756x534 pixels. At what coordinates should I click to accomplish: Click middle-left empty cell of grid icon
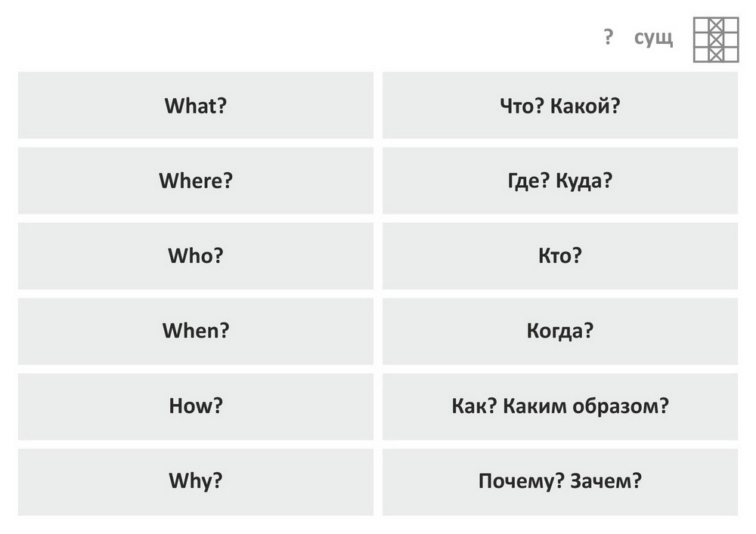pyautogui.click(x=701, y=39)
